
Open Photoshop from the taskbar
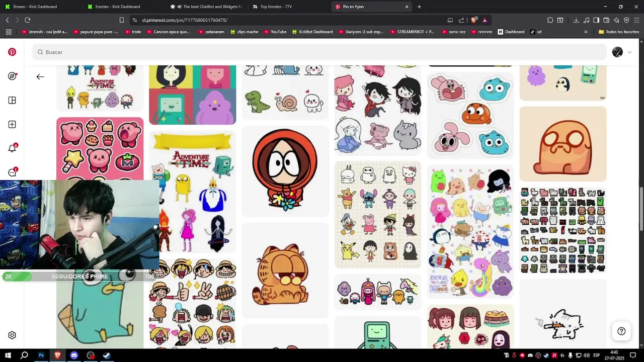[41, 355]
